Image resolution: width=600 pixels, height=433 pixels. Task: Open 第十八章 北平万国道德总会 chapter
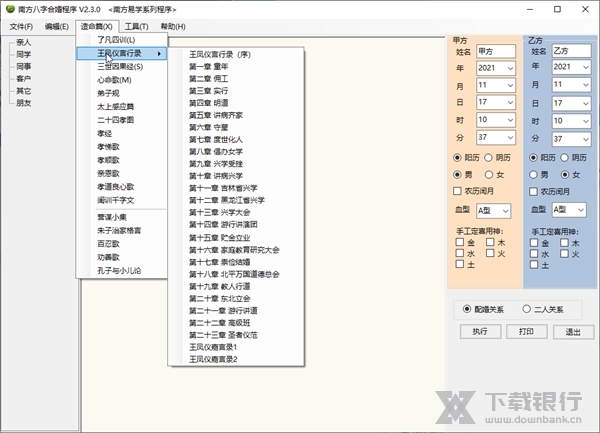[234, 274]
